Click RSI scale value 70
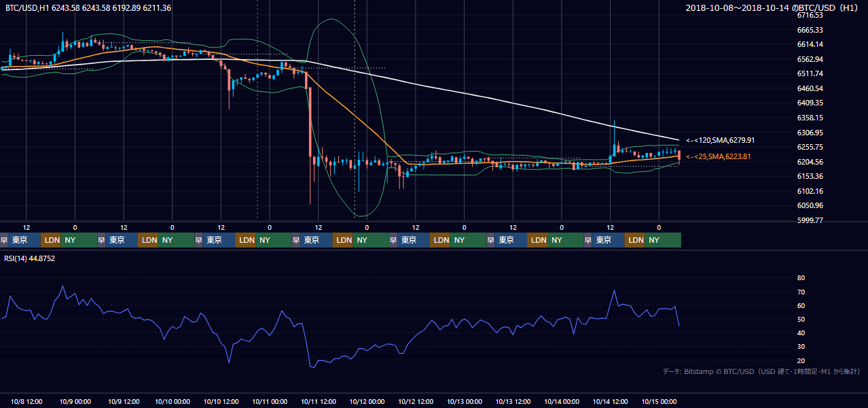The image size is (868, 408). click(x=801, y=292)
